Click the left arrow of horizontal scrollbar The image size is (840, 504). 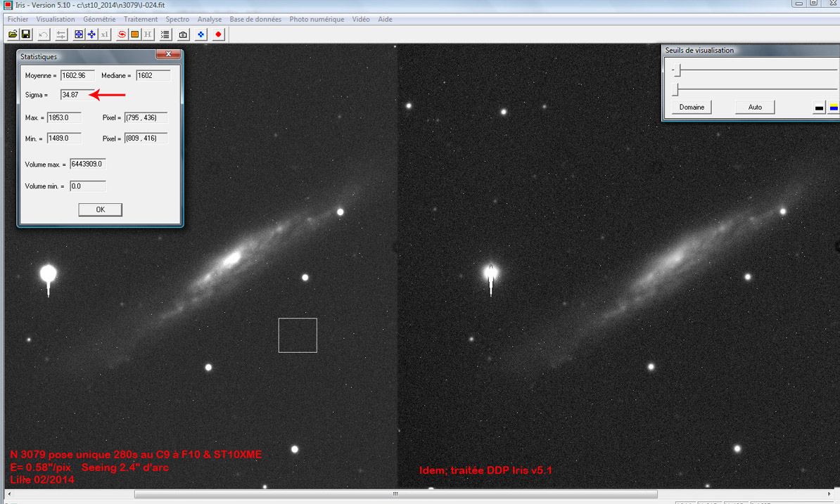[8, 494]
